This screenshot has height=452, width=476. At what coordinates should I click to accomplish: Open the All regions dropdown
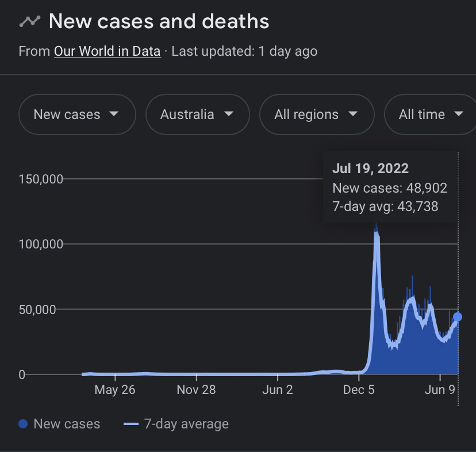316,114
